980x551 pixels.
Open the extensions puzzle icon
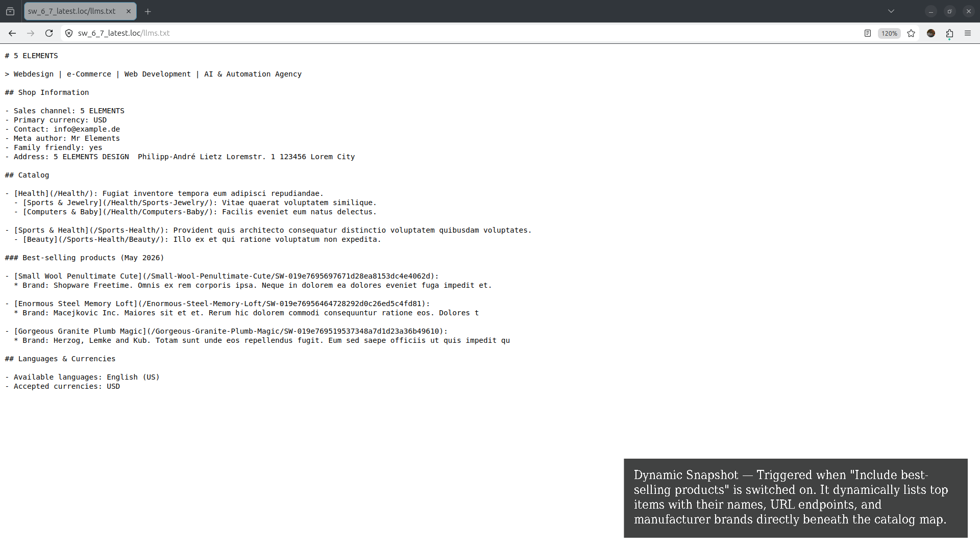(x=949, y=33)
